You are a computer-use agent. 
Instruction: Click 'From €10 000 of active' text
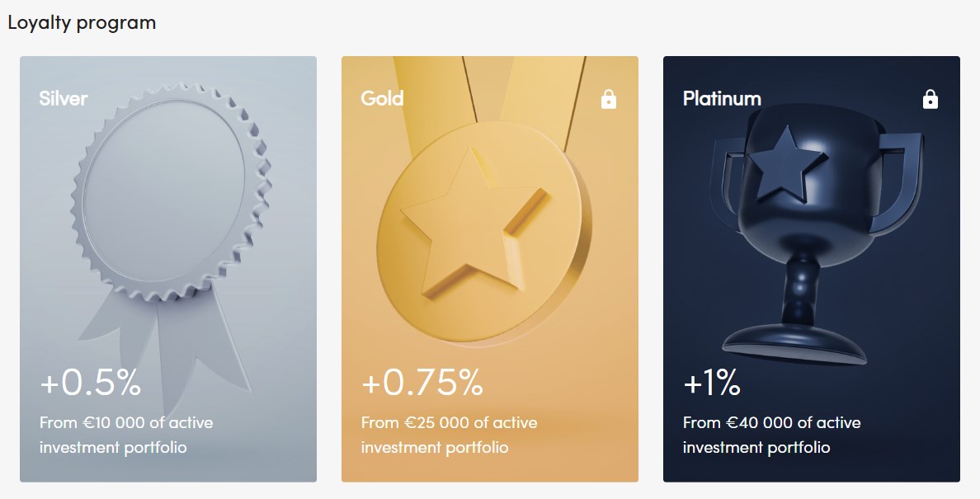click(126, 423)
